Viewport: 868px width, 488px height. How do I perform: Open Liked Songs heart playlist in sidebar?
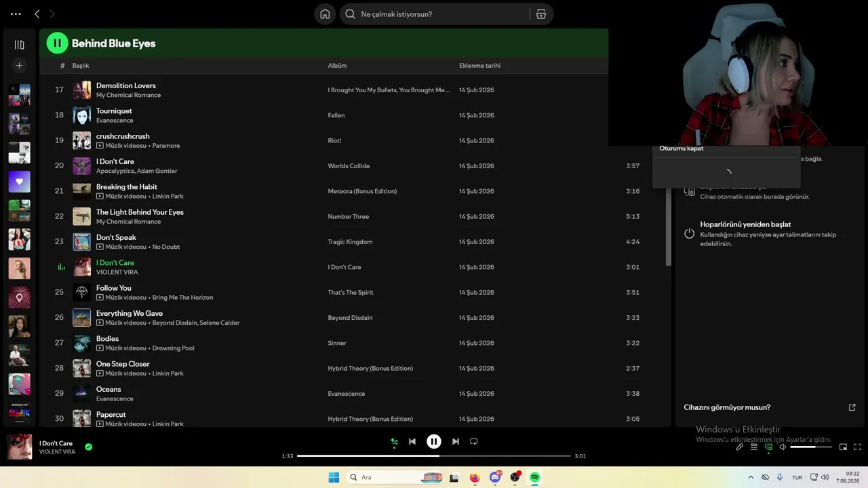coord(19,182)
